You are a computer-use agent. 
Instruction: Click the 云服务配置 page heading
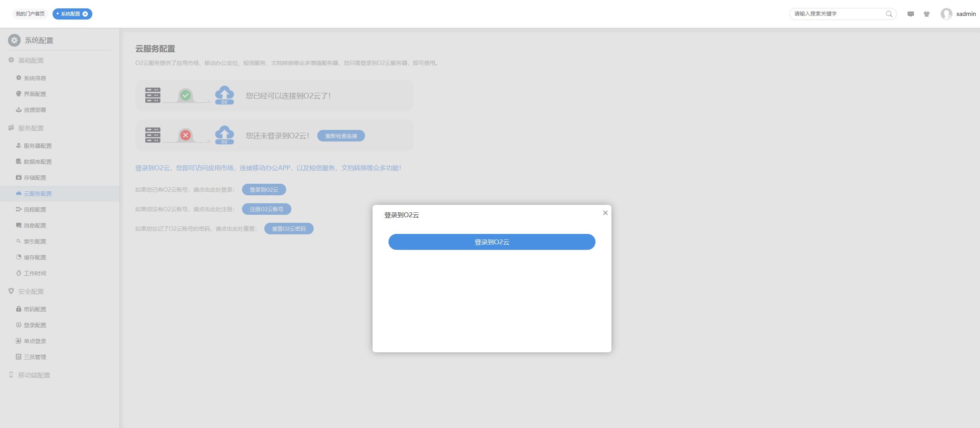point(155,49)
